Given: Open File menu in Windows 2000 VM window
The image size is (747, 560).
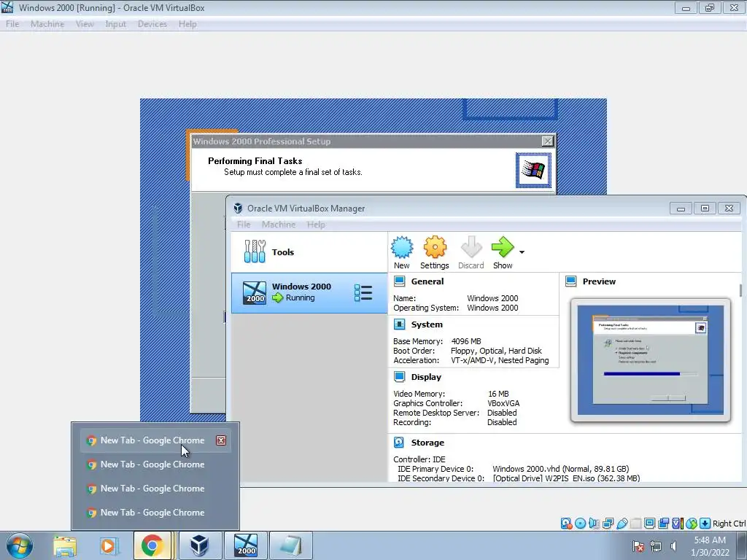Looking at the screenshot, I should click(12, 24).
